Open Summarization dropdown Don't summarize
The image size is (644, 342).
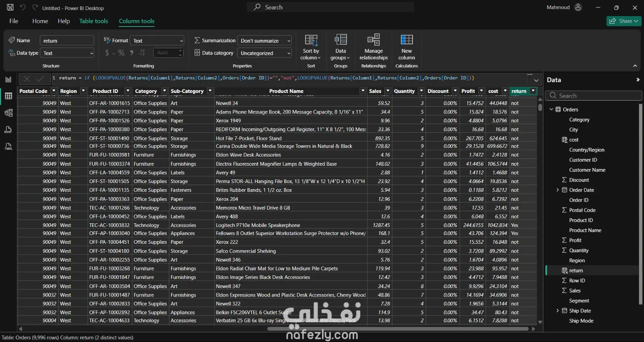click(x=264, y=41)
